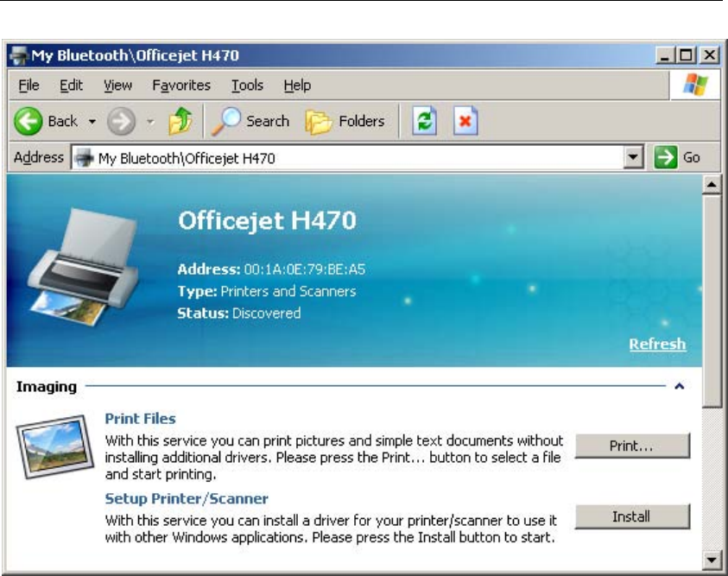The height and width of the screenshot is (576, 728).
Task: Click the scrollbar up arrow
Action: [712, 185]
